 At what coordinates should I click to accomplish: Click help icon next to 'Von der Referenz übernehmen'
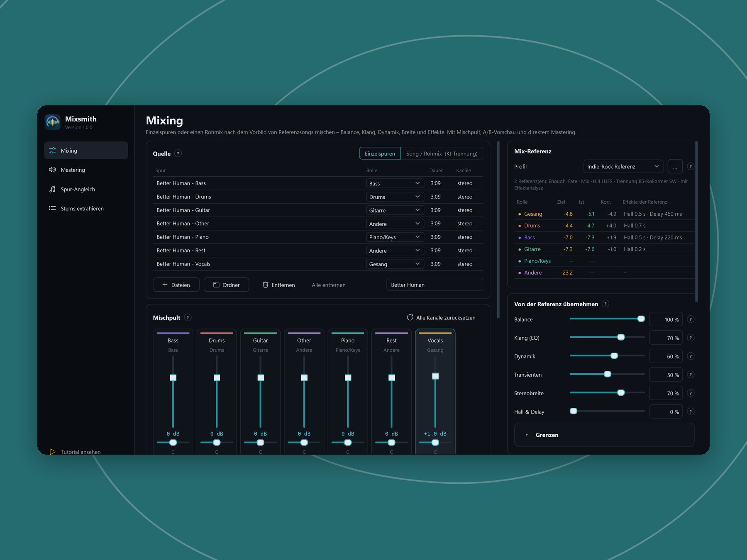coord(605,304)
